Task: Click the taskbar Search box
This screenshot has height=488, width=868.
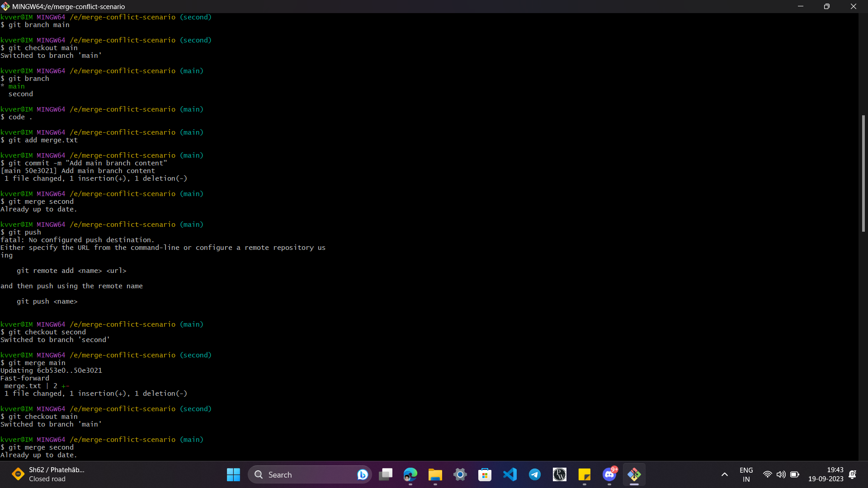Action: pos(298,474)
